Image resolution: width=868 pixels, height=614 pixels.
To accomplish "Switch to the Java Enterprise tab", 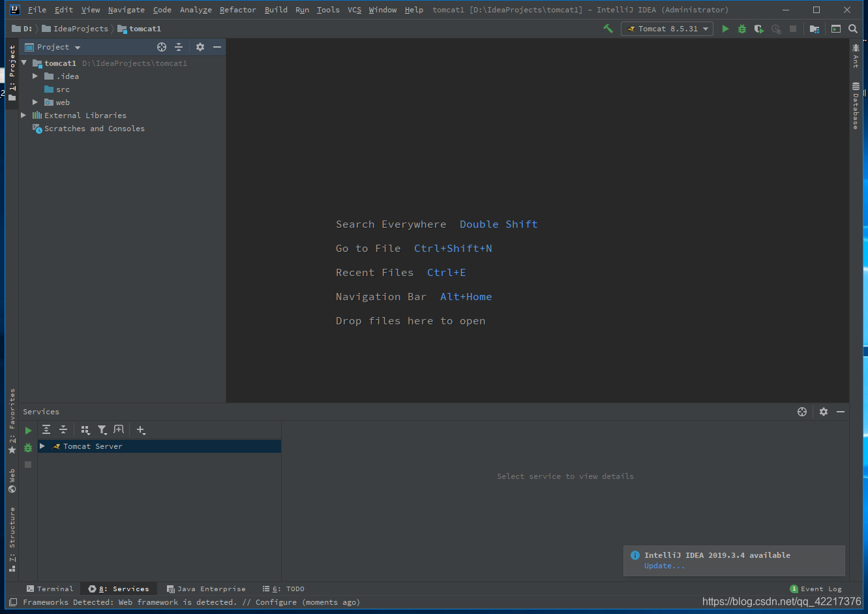I will (x=206, y=589).
